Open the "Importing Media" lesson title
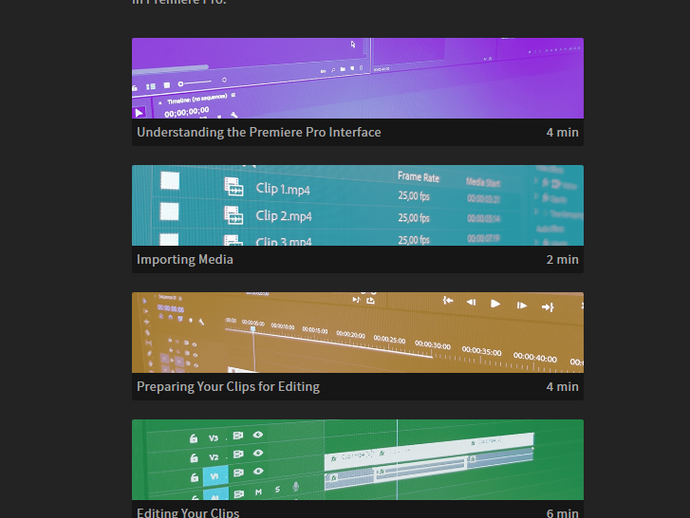Screen dimensions: 690x518 point(185,259)
